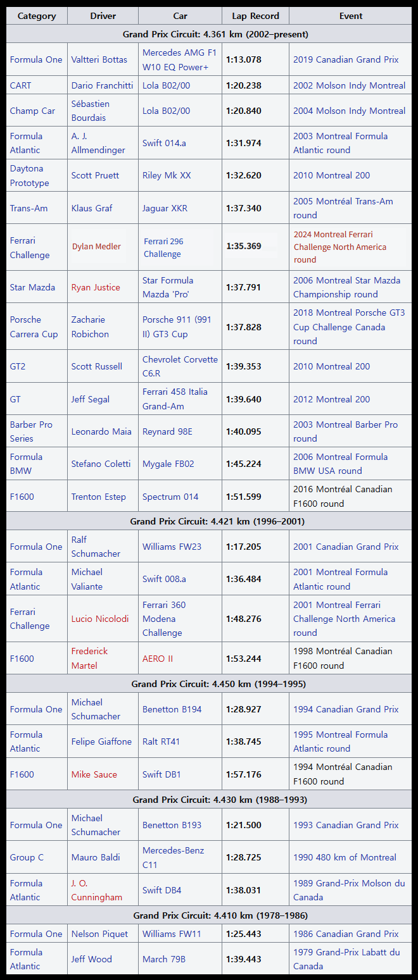Screen dimensions: 418x980
Task: Open the Spectrum 014 link
Action: coord(170,497)
